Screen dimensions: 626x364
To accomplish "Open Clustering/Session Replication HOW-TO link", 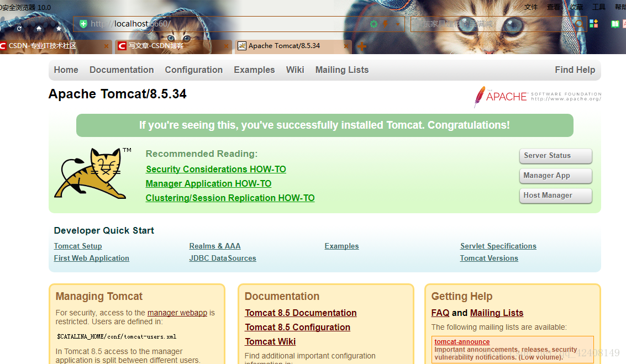I will click(230, 198).
